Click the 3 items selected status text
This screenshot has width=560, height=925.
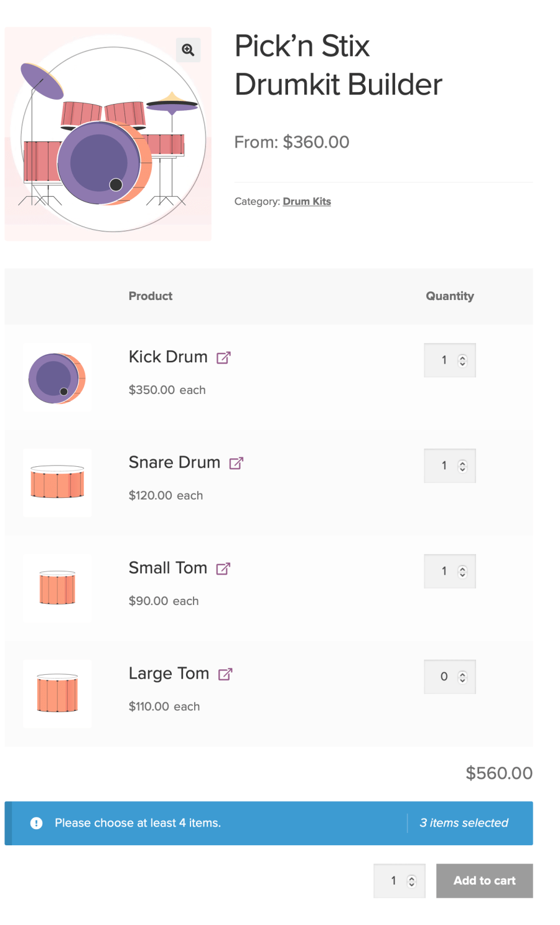(x=464, y=823)
